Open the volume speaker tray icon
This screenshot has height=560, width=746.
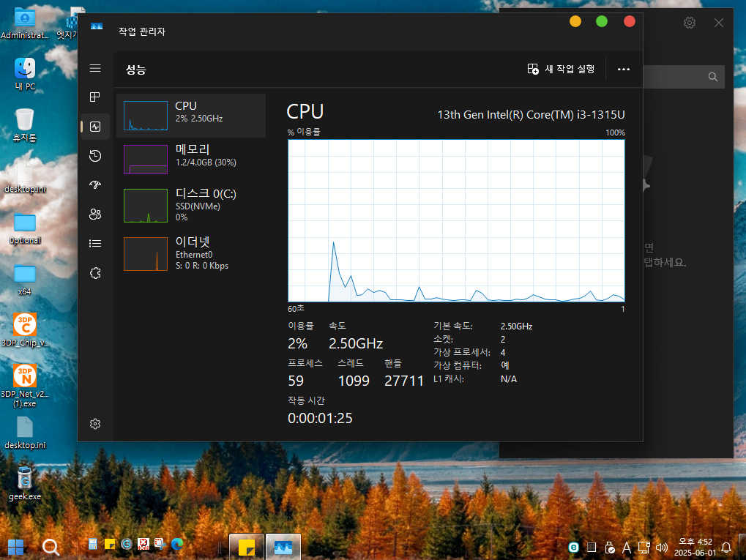click(662, 548)
